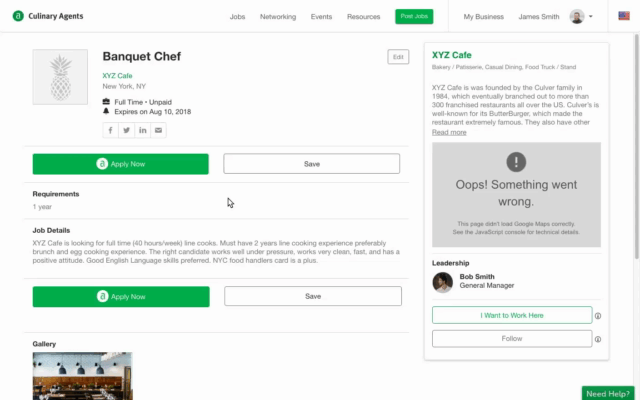Share job by email envelope icon
640x400 pixels.
click(158, 130)
